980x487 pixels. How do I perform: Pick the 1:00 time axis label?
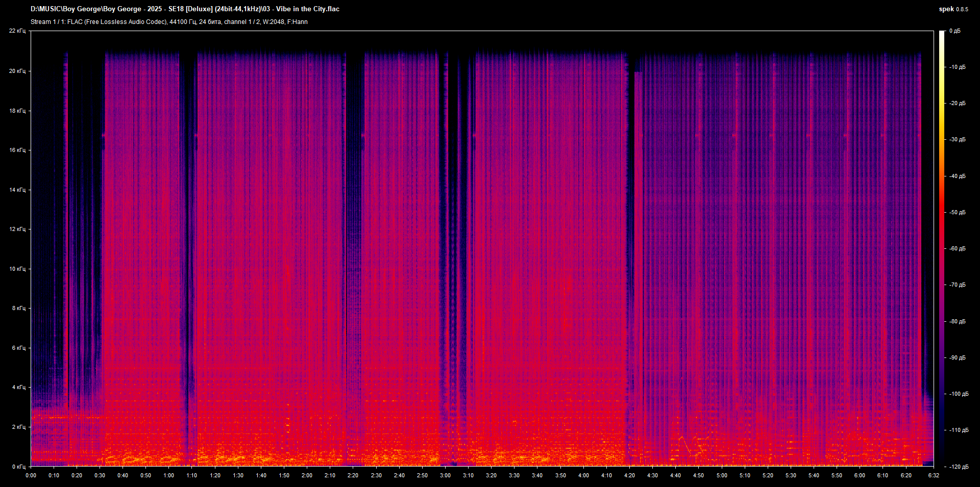(169, 476)
